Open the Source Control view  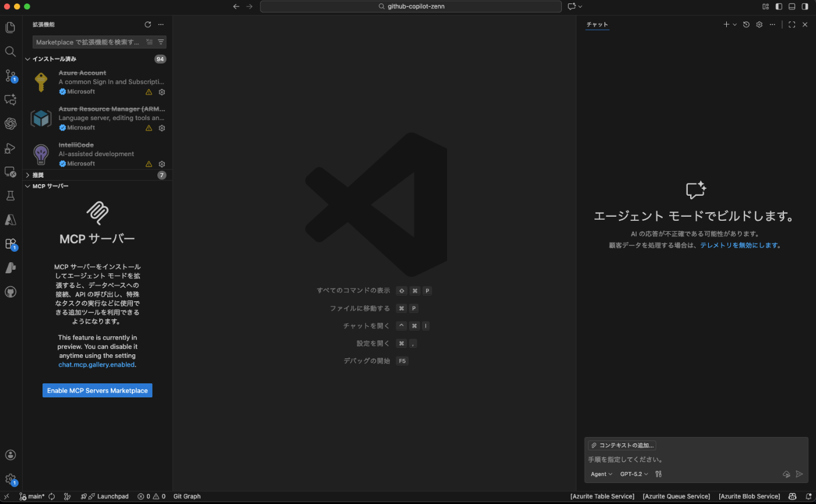pos(10,76)
